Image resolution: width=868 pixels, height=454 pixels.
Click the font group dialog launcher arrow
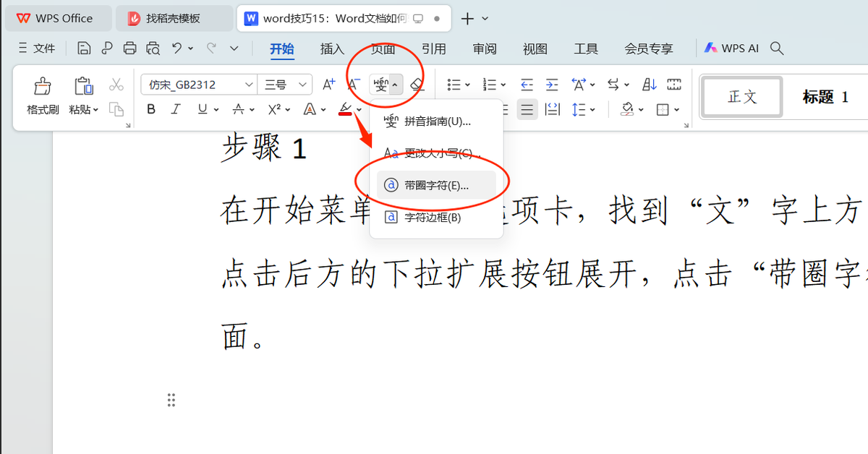point(128,126)
